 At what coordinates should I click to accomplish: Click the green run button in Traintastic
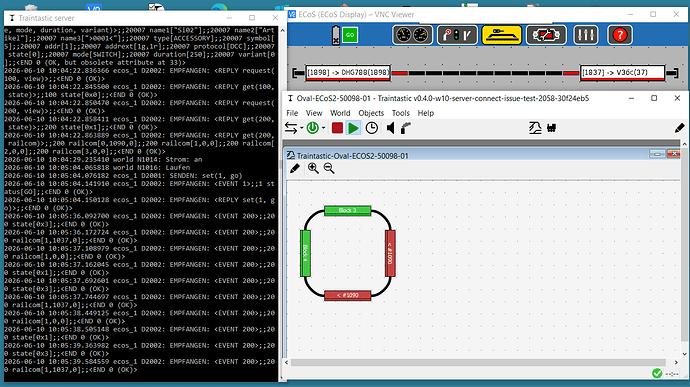(x=353, y=128)
